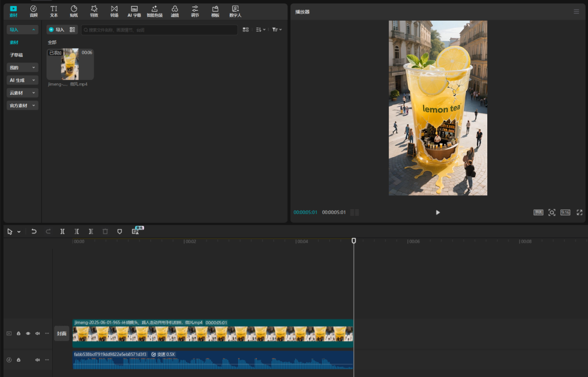Select the 素材 media tab in top toolbar
This screenshot has width=588, height=377.
pyautogui.click(x=13, y=11)
